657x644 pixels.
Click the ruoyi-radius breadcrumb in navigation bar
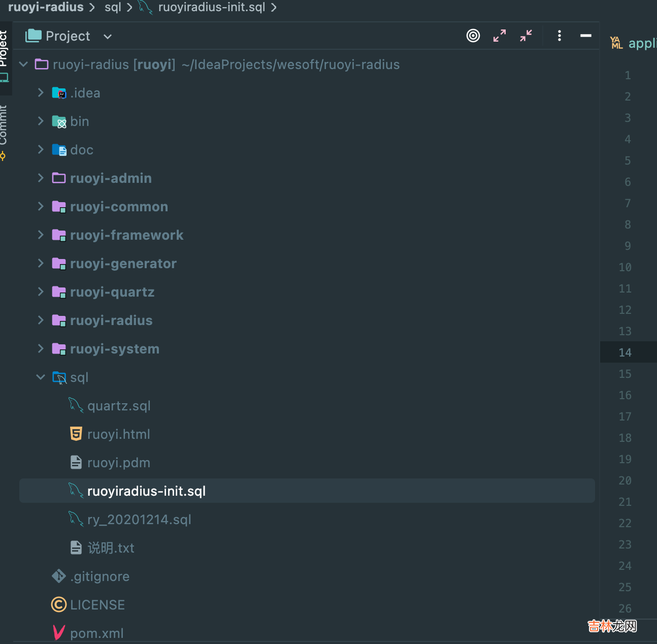point(46,8)
